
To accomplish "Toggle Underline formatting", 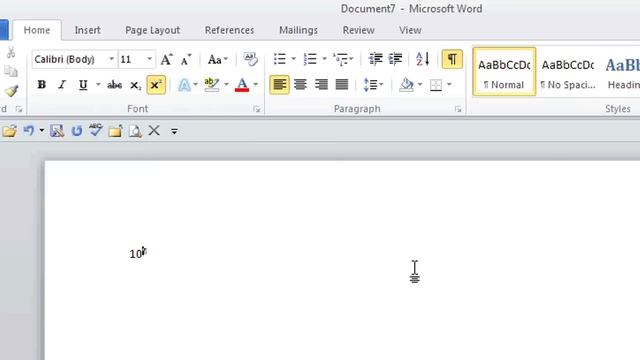I will pyautogui.click(x=83, y=85).
